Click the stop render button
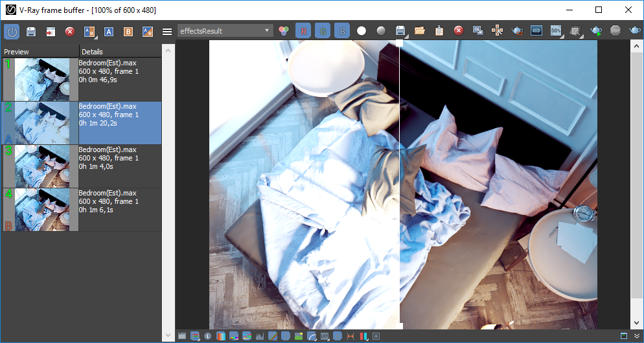 click(x=615, y=31)
